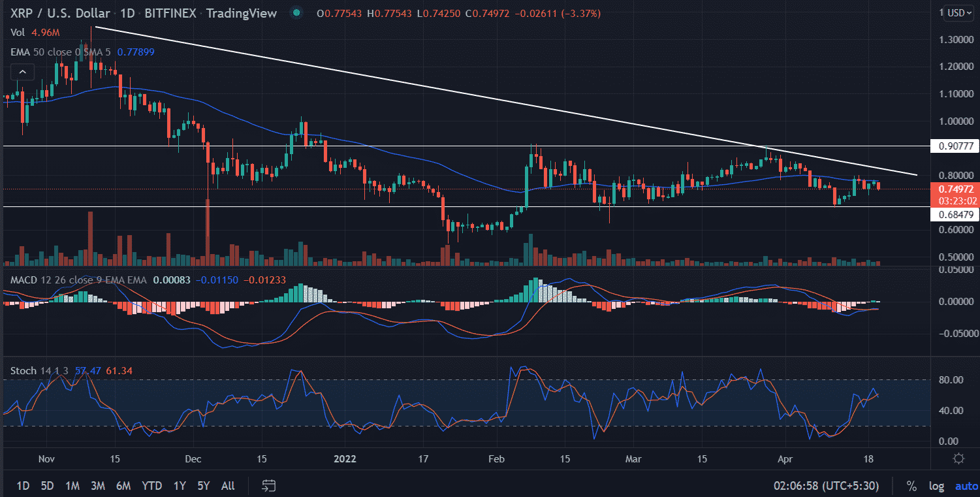Toggle logarithmic scale using log
Viewport: 980px width, 497px height.
pyautogui.click(x=936, y=486)
